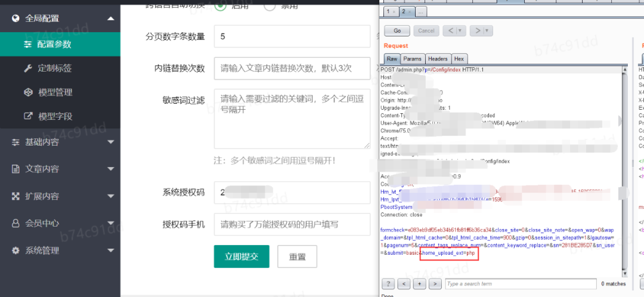The height and width of the screenshot is (297, 644).
Task: Collapse the 全局配置 menu arrow
Action: click(x=110, y=18)
